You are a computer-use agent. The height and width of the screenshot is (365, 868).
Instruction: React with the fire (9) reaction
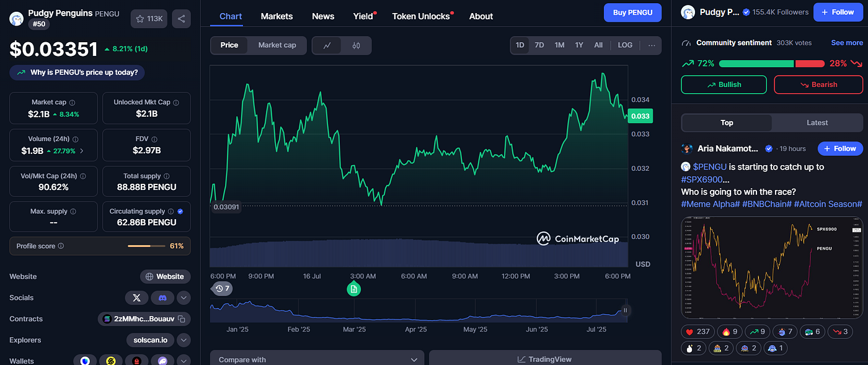point(729,332)
